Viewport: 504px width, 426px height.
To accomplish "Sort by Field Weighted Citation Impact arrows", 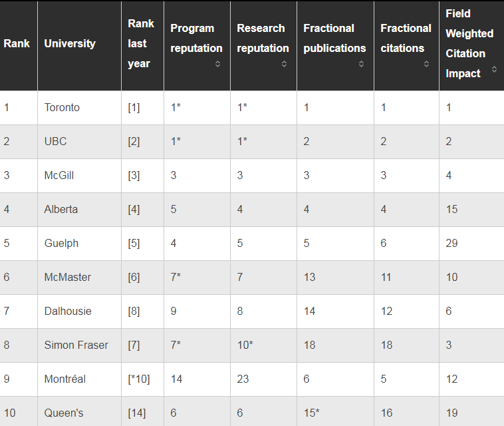I will point(494,69).
